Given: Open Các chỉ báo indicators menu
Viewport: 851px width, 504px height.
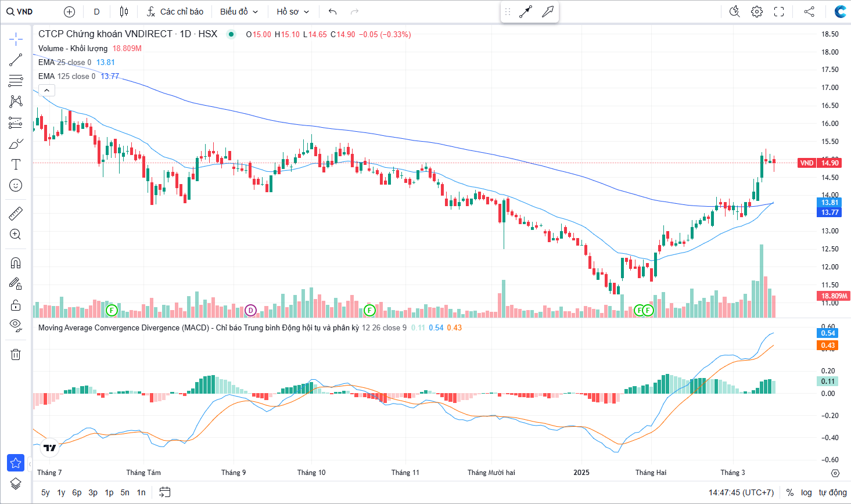Looking at the screenshot, I should (175, 12).
